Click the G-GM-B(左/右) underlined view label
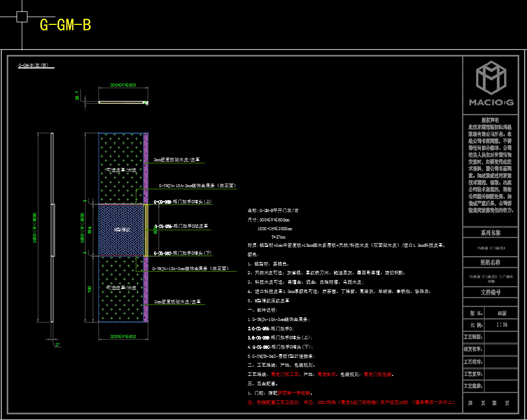This screenshot has height=420, width=527. click(33, 66)
